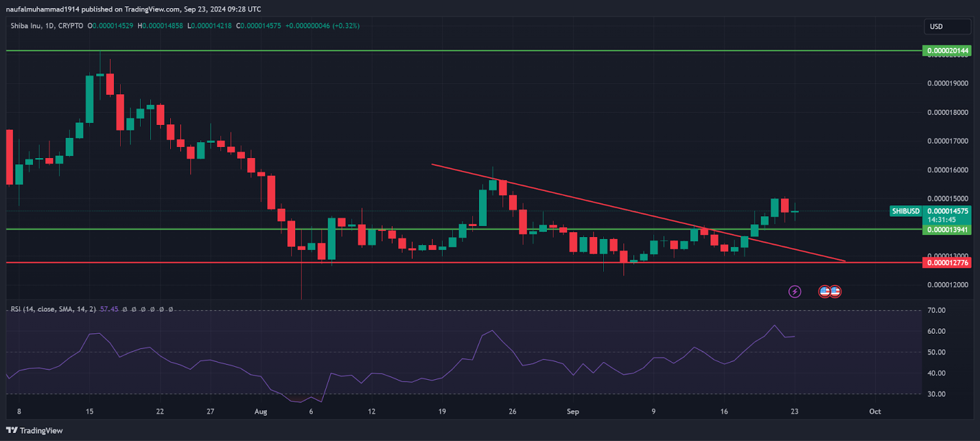This screenshot has width=980, height=441.
Task: Select the 0.000013941 green price level label
Action: coord(947,230)
